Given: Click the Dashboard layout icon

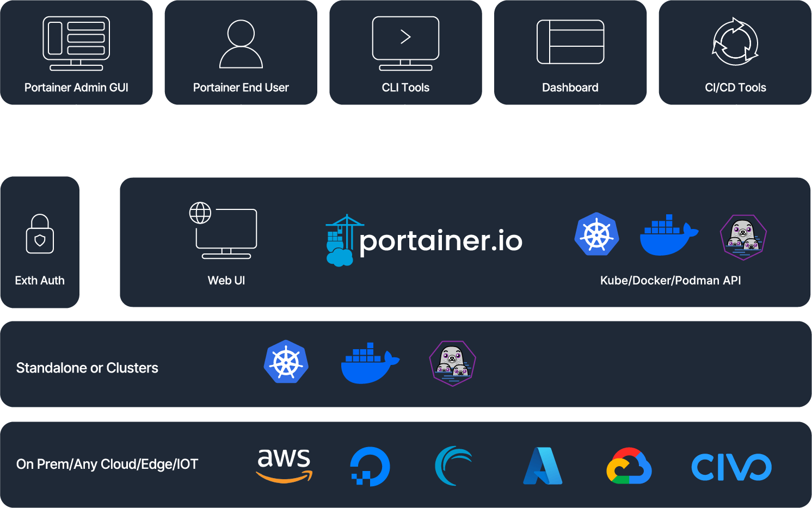Looking at the screenshot, I should pos(570,42).
